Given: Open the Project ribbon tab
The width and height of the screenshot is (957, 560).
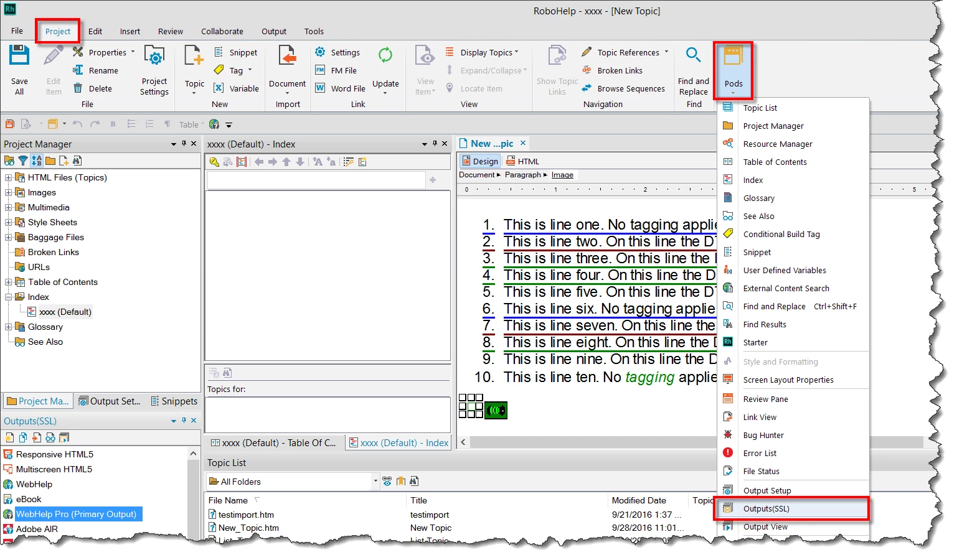Looking at the screenshot, I should 58,31.
